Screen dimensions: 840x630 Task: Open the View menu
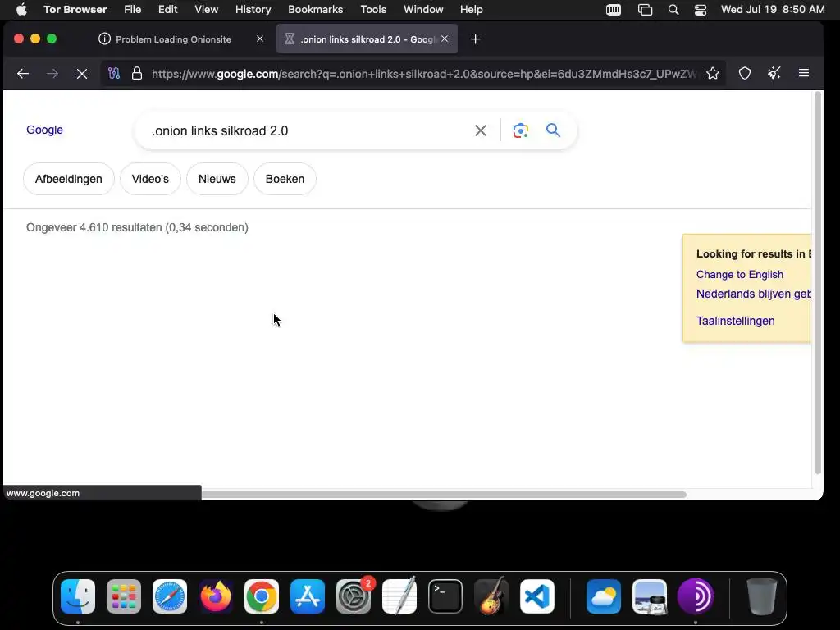pos(206,10)
